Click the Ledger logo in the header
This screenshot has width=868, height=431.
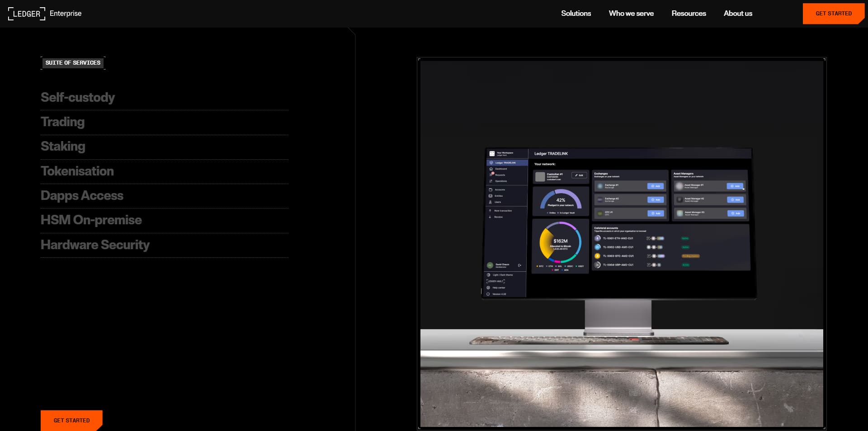click(27, 14)
